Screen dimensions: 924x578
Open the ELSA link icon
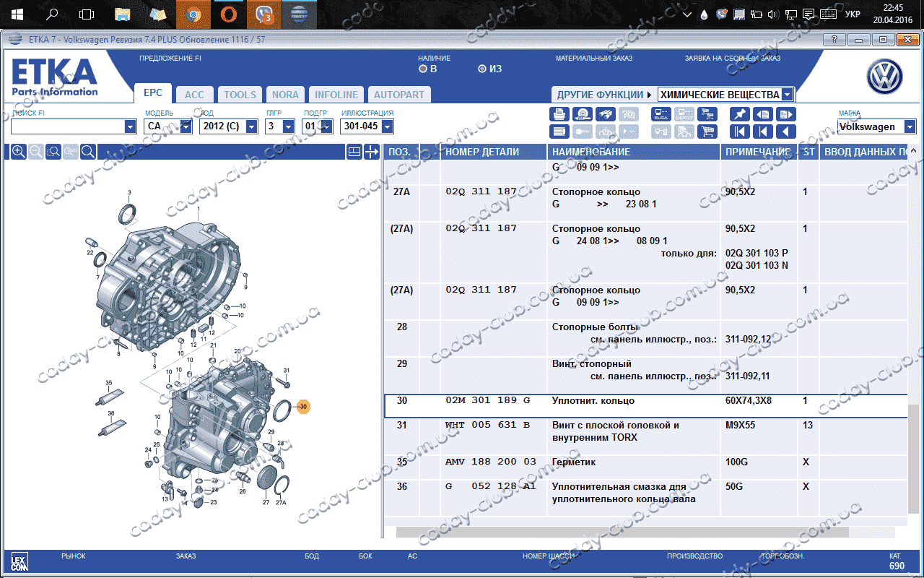tap(661, 114)
